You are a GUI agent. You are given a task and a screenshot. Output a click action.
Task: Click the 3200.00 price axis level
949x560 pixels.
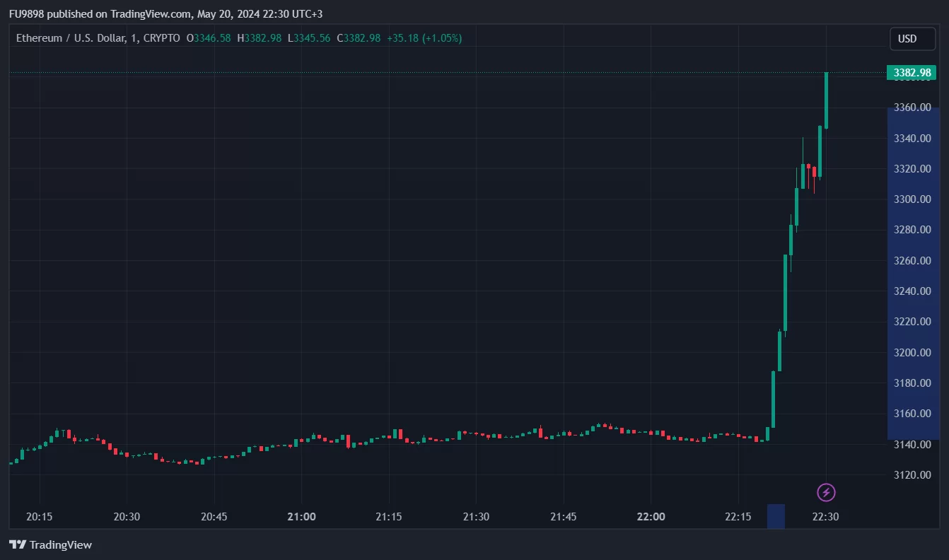(x=912, y=352)
